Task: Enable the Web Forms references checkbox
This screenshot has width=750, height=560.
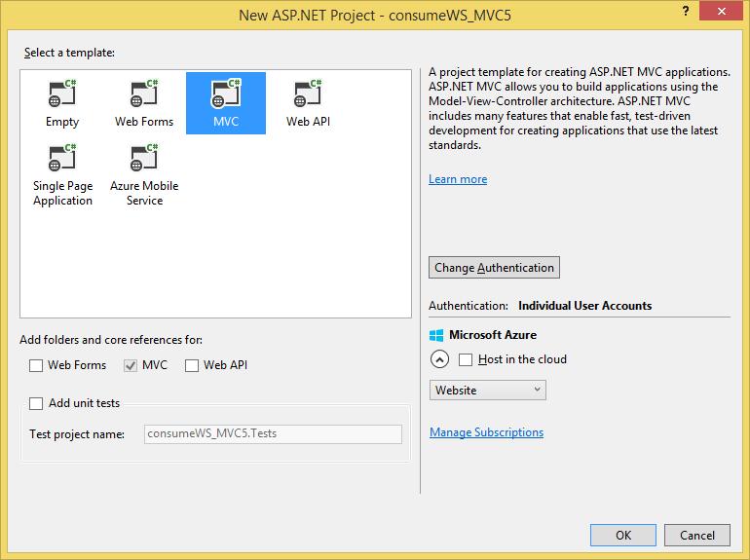Action: 36,365
